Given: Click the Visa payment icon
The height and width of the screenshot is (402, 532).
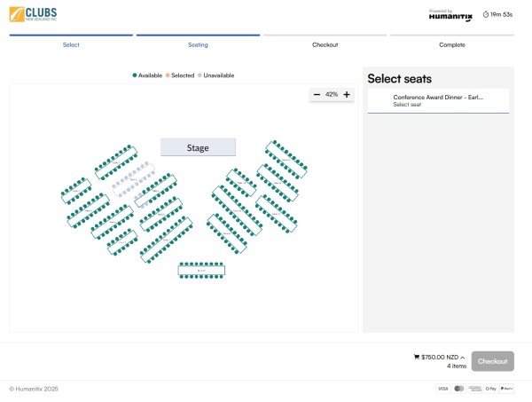Looking at the screenshot, I should 442,389.
